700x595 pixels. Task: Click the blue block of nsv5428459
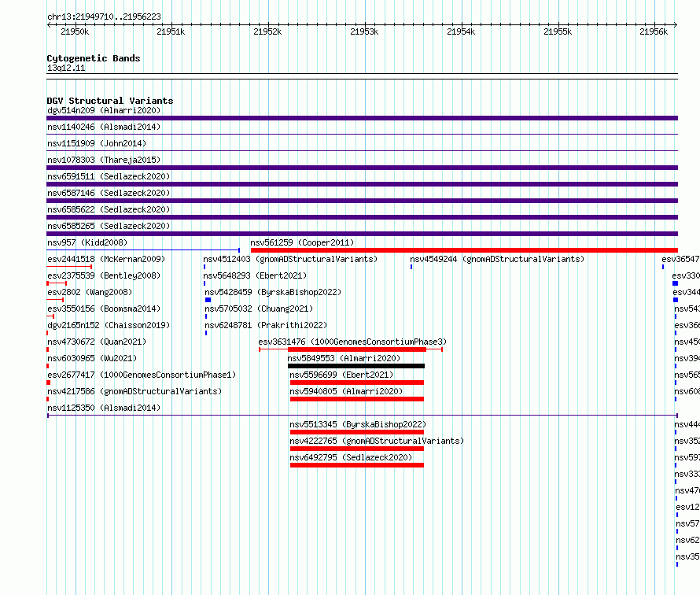pos(208,300)
